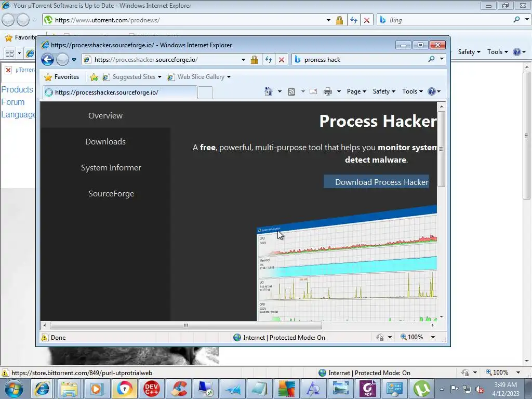Open the Page menu in front window
The image size is (532, 399).
[356, 91]
